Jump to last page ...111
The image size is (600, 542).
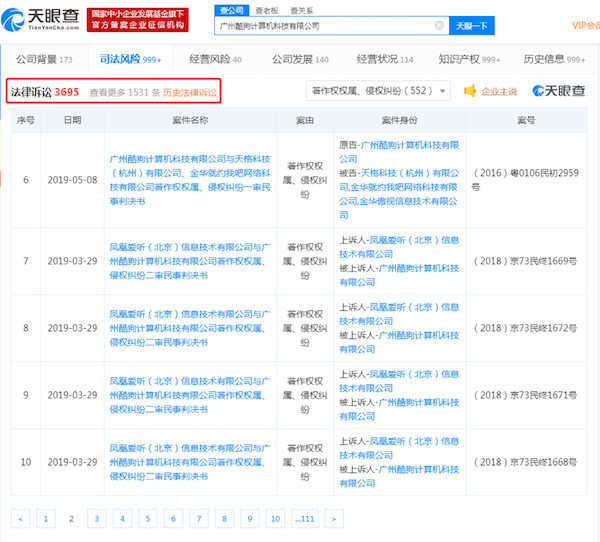(305, 519)
